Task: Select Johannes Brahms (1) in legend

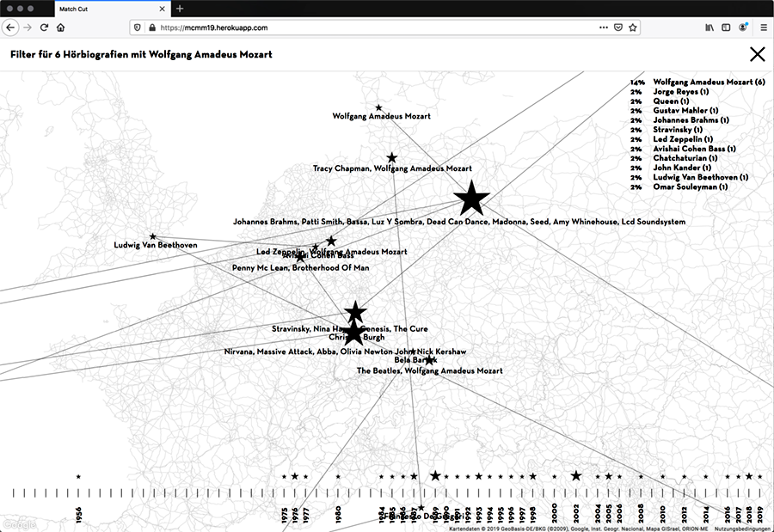Action: tap(691, 120)
